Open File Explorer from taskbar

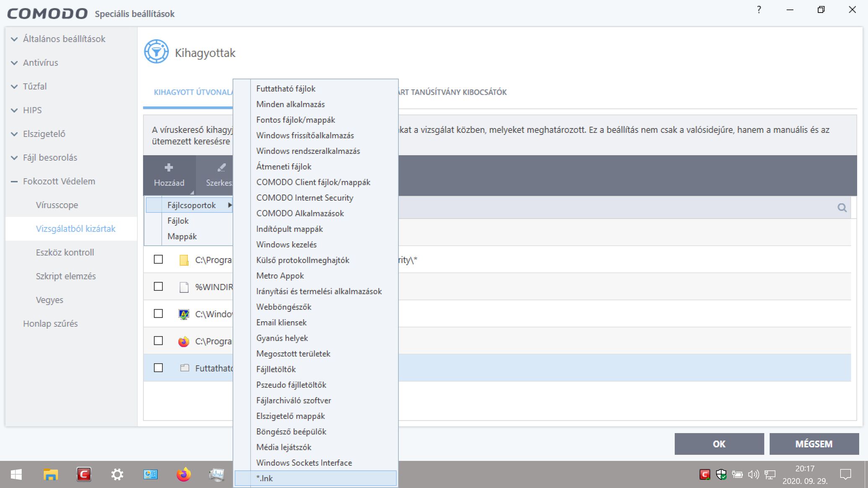[x=51, y=475]
